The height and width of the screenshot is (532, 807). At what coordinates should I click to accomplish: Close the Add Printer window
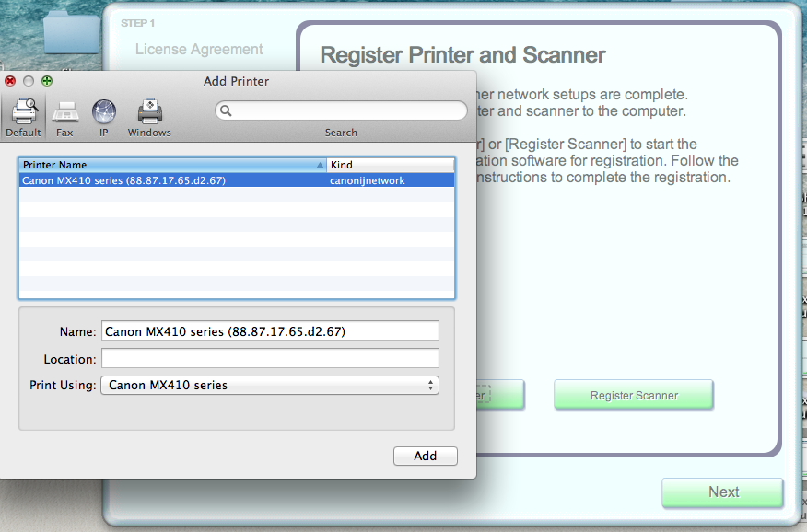[10, 81]
